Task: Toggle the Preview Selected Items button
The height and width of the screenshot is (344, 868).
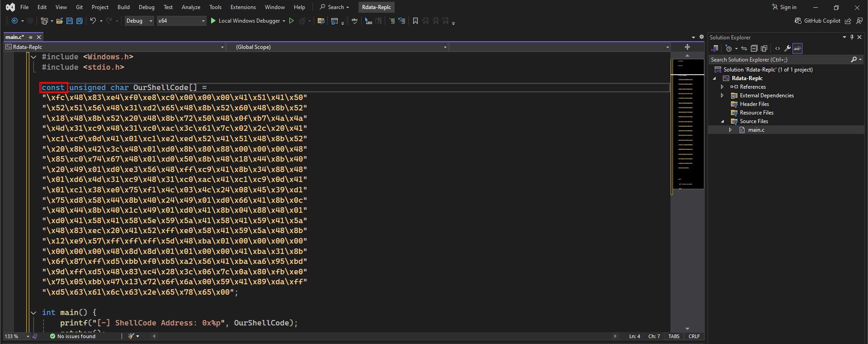Action: pyautogui.click(x=797, y=48)
